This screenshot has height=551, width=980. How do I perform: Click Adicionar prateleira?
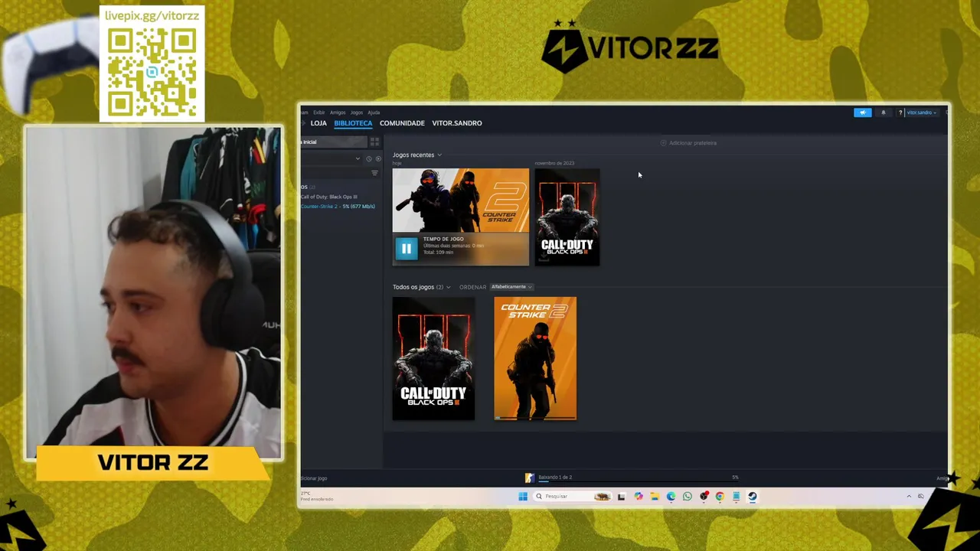tap(688, 143)
